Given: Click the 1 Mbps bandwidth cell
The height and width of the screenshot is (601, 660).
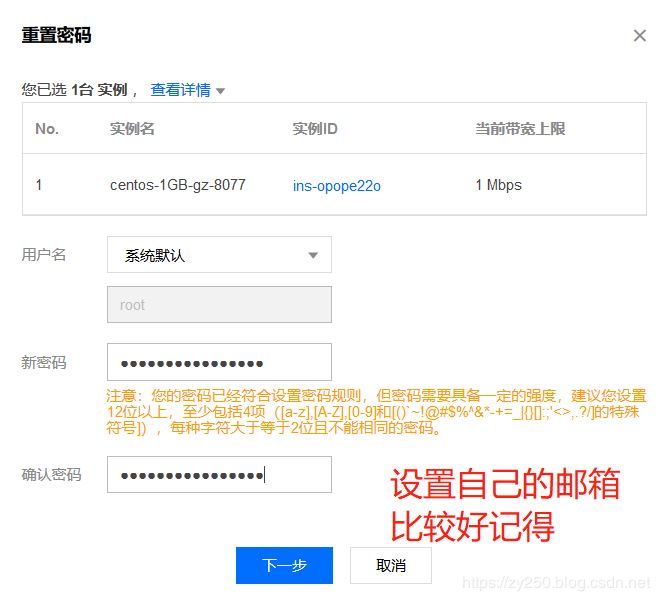Looking at the screenshot, I should 498,185.
